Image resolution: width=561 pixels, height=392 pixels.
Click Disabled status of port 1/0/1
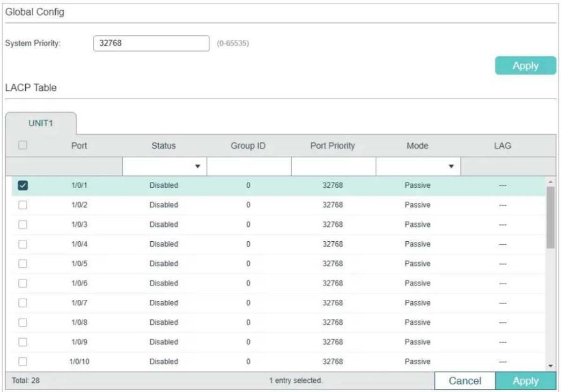coord(163,185)
